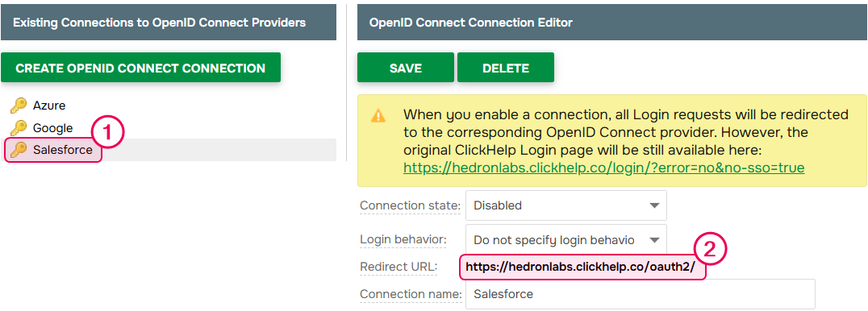Image resolution: width=868 pixels, height=311 pixels.
Task: Click the Redirect URL label
Action: 399,267
